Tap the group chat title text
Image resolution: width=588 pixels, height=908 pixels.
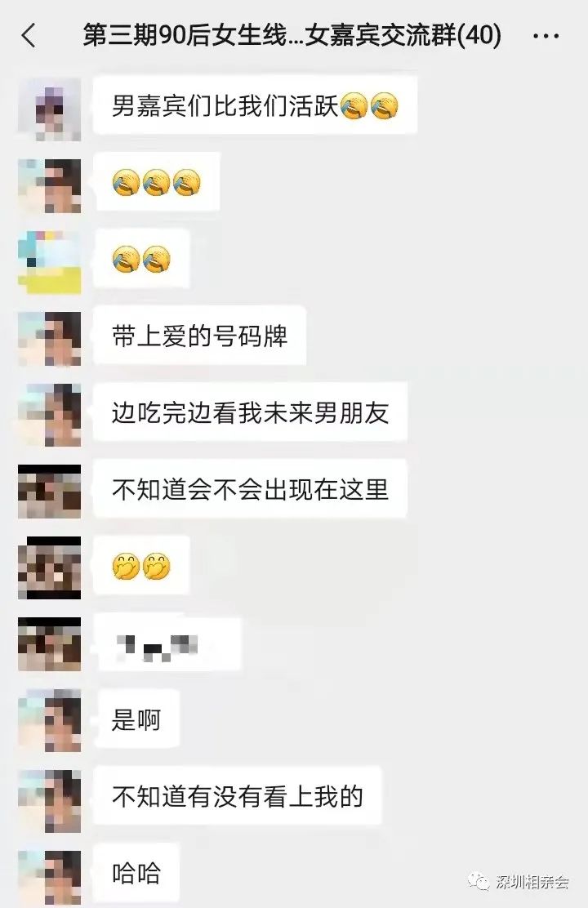tap(292, 35)
